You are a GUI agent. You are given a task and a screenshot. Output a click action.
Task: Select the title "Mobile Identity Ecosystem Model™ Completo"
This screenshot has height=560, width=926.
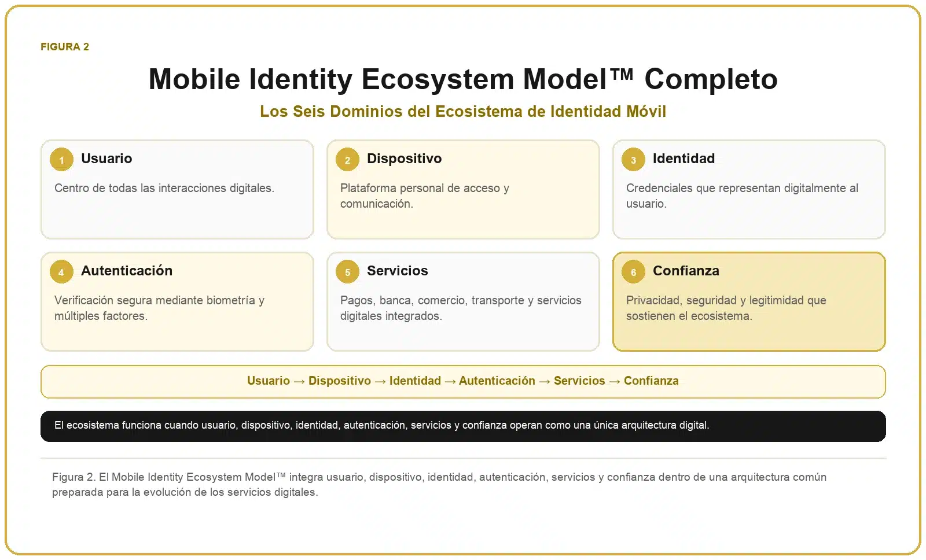[x=463, y=79]
